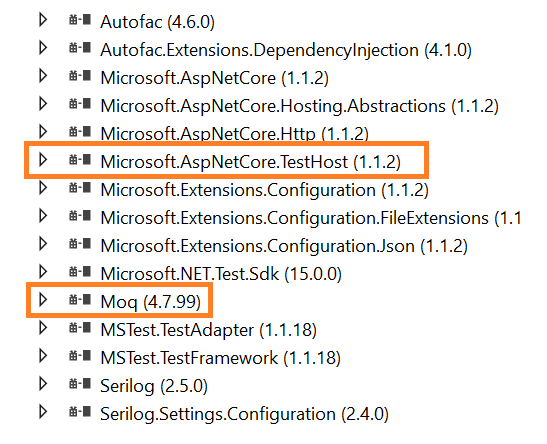Click the package icon beside Autofac (4.6.0)
This screenshot has width=547, height=444.
coord(80,20)
